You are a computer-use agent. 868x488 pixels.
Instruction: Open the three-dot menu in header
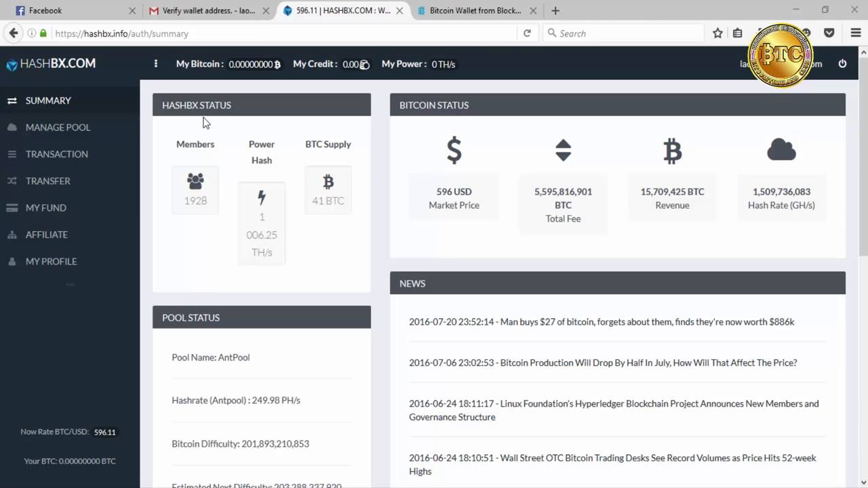tap(155, 64)
